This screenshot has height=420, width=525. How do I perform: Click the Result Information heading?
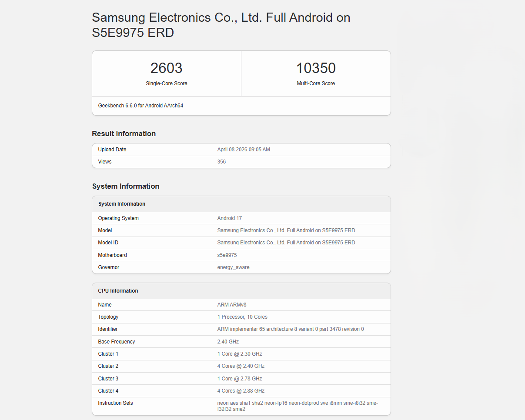[x=124, y=133]
